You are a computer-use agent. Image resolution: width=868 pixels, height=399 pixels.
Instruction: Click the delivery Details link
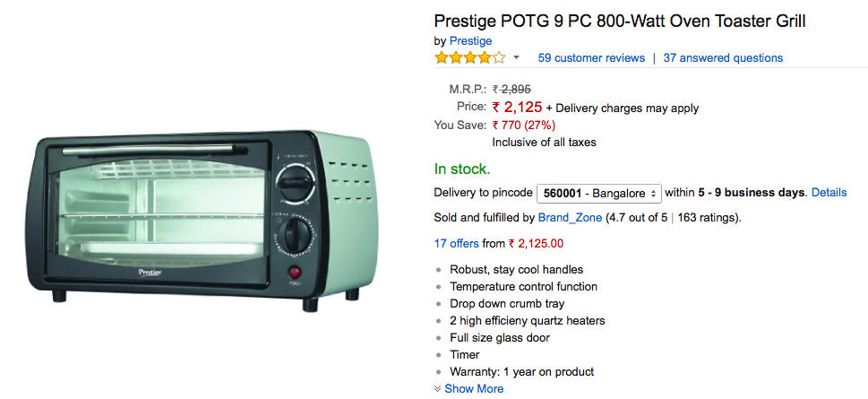point(829,193)
